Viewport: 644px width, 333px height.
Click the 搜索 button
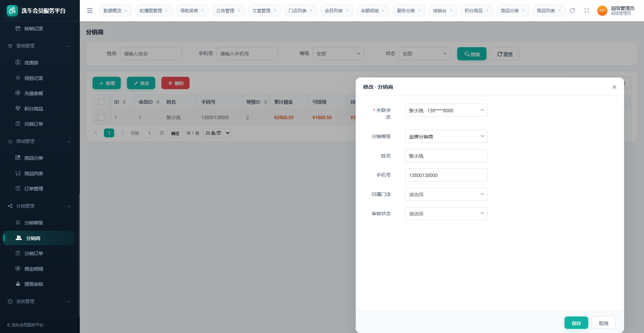coord(472,54)
